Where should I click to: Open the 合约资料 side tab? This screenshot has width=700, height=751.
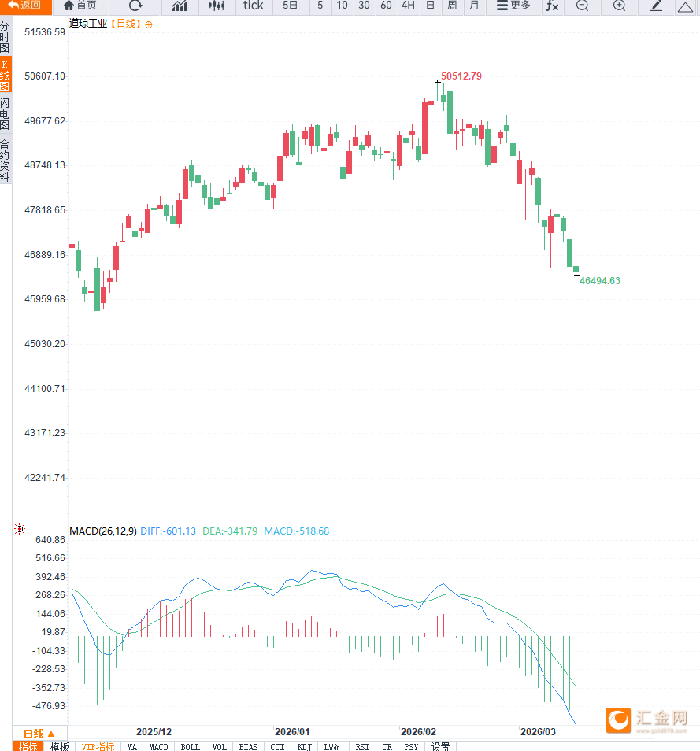[6, 161]
